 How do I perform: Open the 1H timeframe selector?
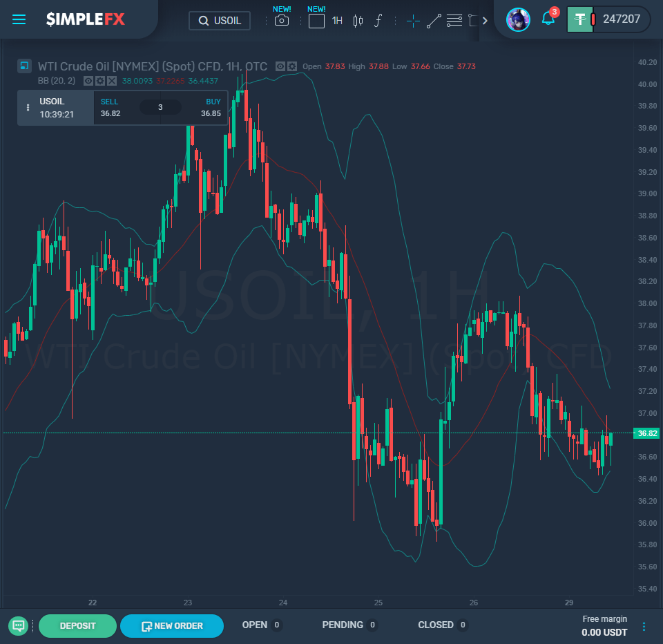(x=336, y=21)
